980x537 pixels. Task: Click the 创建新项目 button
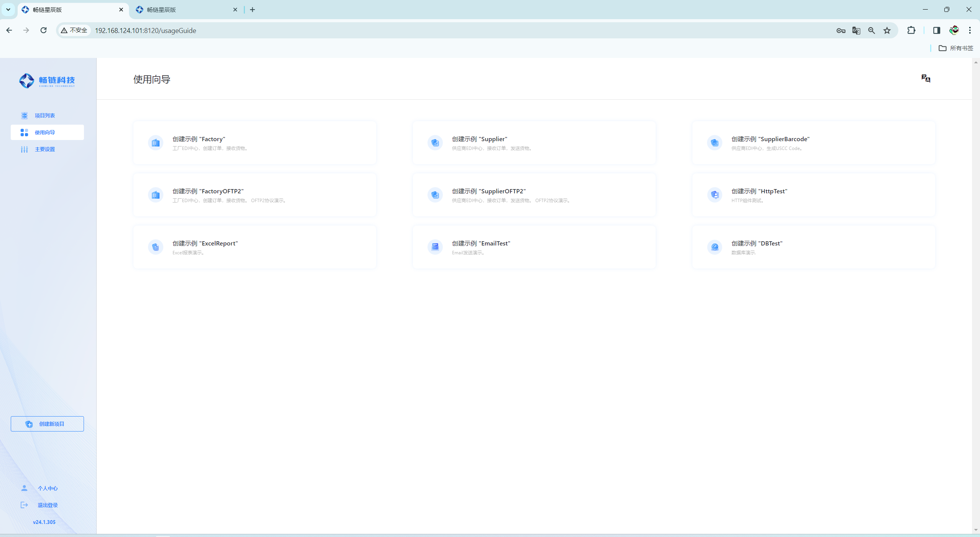point(47,424)
